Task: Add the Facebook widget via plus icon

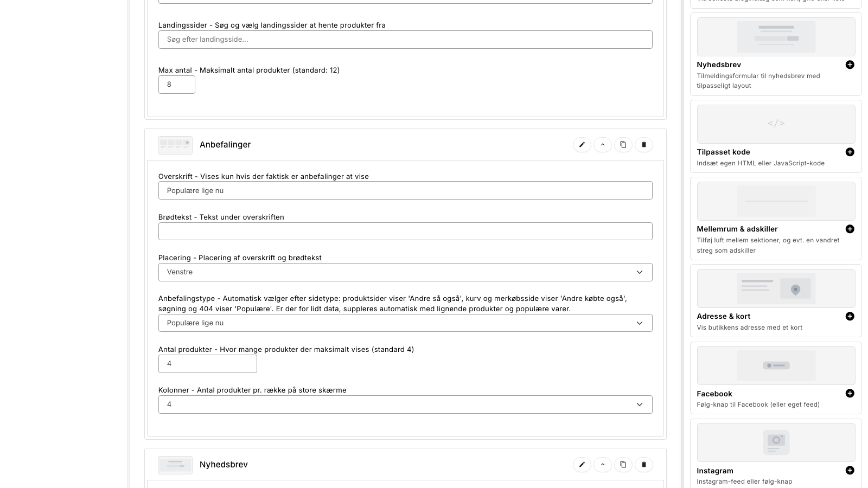Action: [x=850, y=393]
